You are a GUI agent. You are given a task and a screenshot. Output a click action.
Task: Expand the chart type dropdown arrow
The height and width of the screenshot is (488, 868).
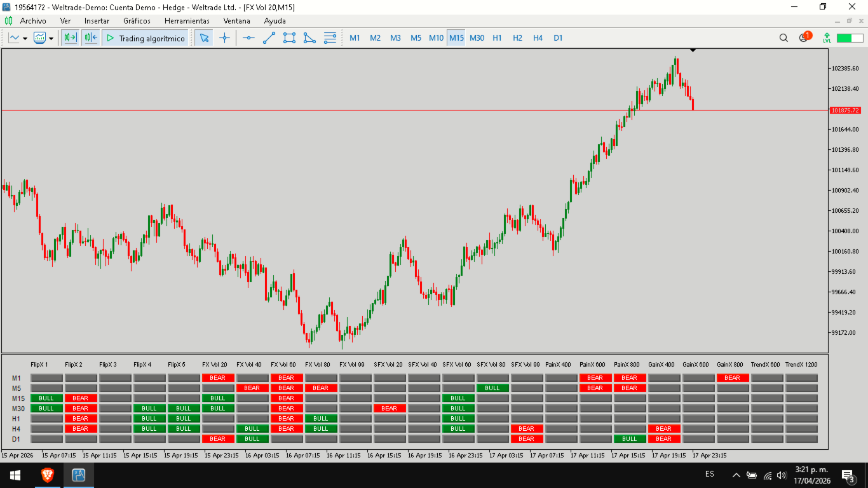[x=25, y=38]
